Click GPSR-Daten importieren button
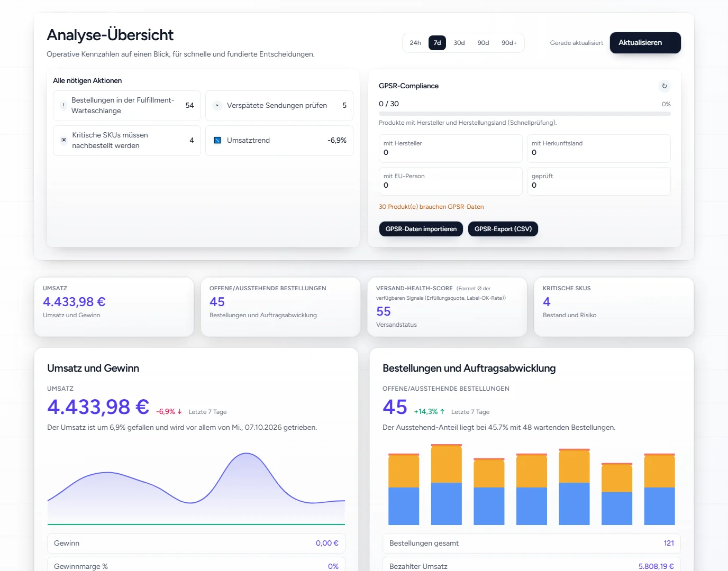This screenshot has width=728, height=571. (x=421, y=229)
